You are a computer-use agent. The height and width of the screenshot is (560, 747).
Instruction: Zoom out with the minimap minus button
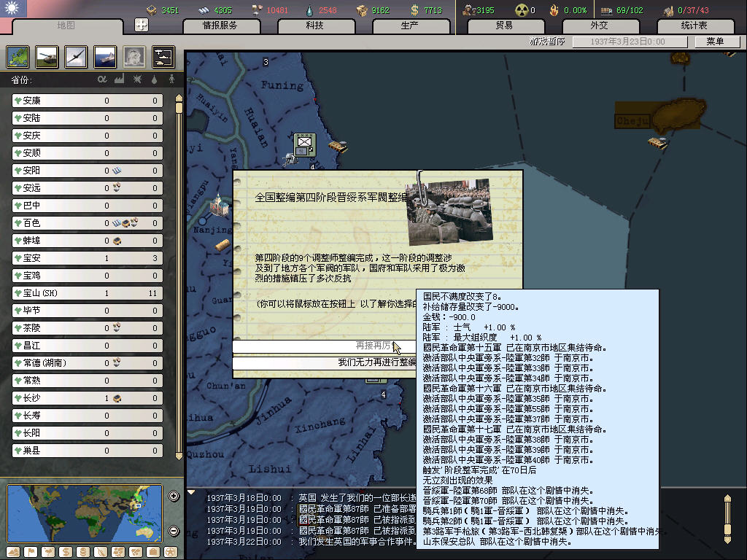pos(174,531)
